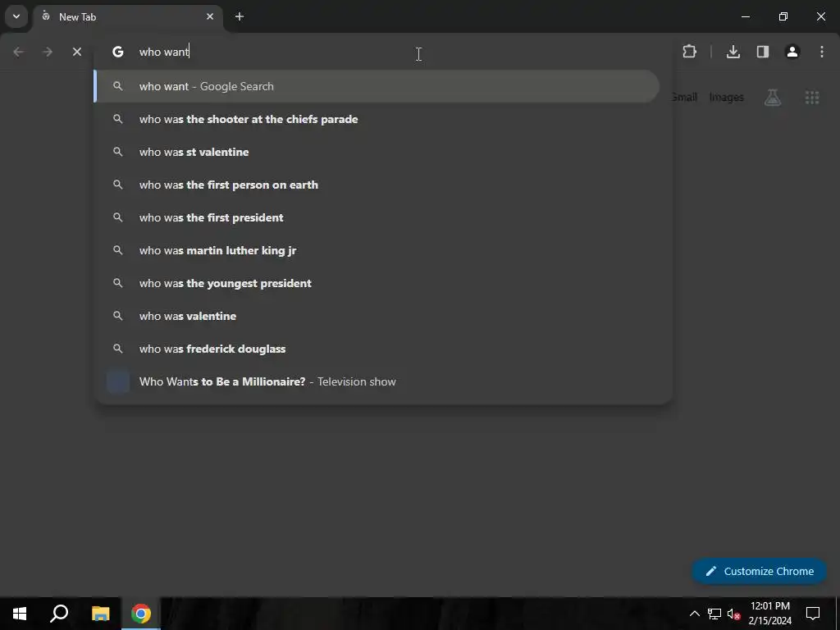Open Windows taskbar search
The width and height of the screenshot is (840, 630).
click(59, 614)
